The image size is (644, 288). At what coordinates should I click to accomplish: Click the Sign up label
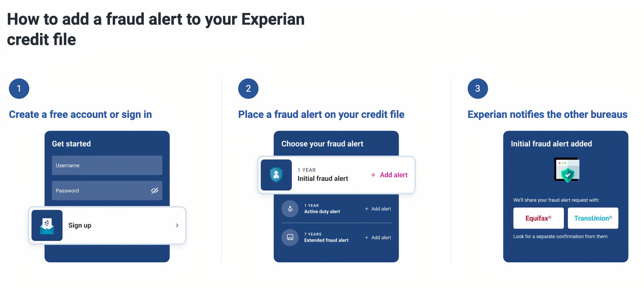click(80, 225)
